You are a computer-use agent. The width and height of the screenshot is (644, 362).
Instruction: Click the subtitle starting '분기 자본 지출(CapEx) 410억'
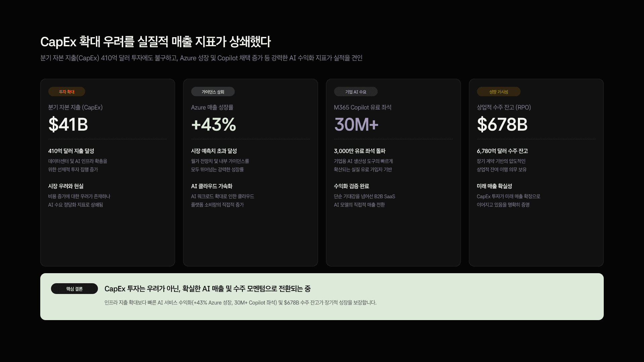click(x=201, y=58)
